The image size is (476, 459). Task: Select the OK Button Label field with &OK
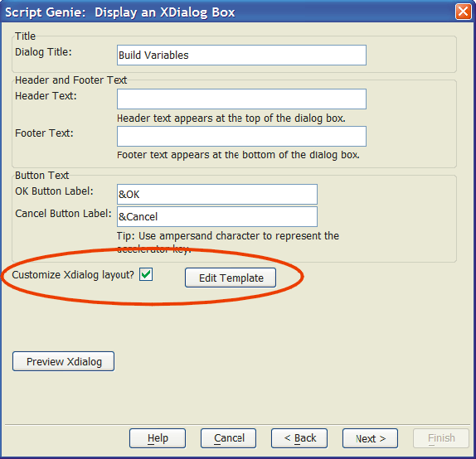pyautogui.click(x=217, y=194)
